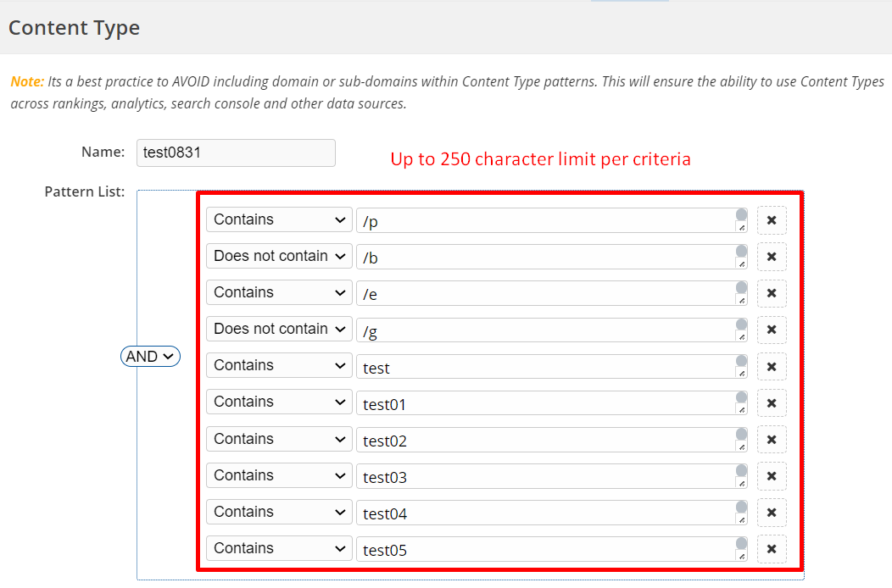Click the resize handle on /p textarea
This screenshot has width=892, height=588.
(741, 227)
